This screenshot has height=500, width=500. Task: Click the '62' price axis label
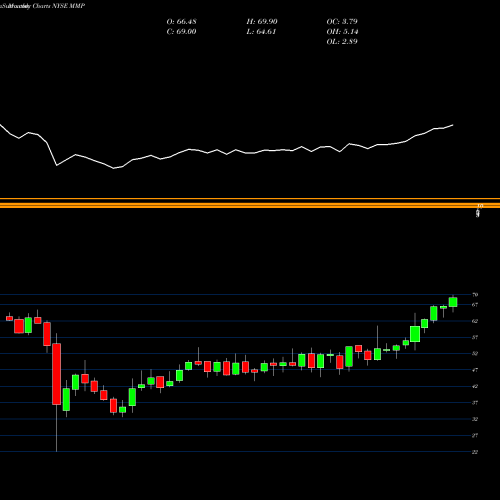click(x=475, y=321)
